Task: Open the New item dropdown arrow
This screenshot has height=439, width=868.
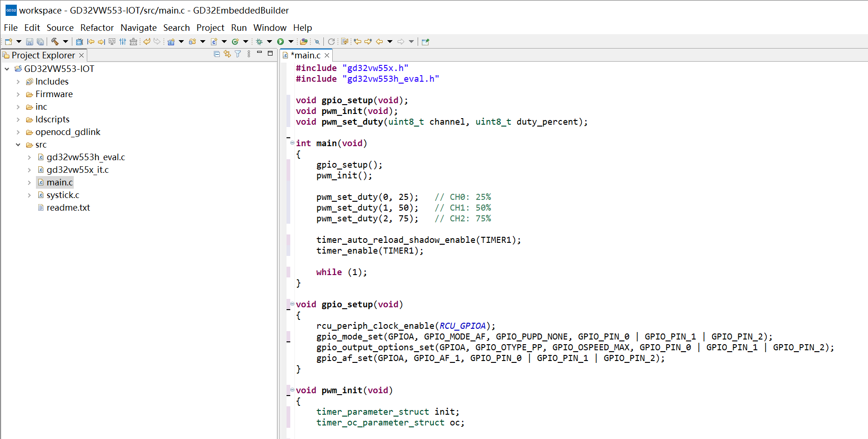Action: click(x=19, y=42)
